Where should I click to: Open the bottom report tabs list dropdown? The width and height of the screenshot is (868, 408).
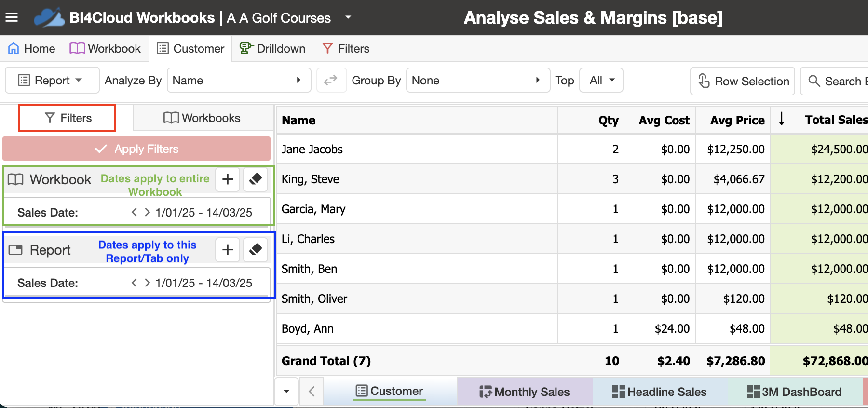(x=286, y=391)
